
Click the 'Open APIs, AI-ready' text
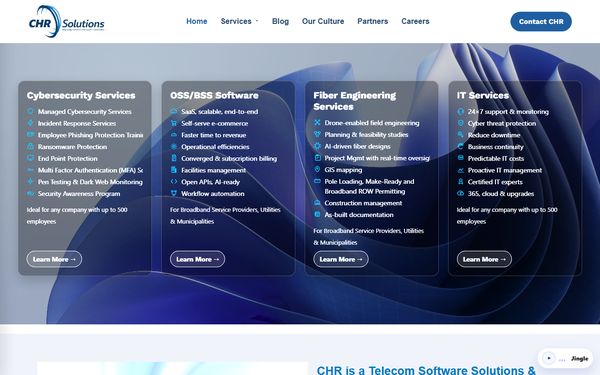click(210, 182)
